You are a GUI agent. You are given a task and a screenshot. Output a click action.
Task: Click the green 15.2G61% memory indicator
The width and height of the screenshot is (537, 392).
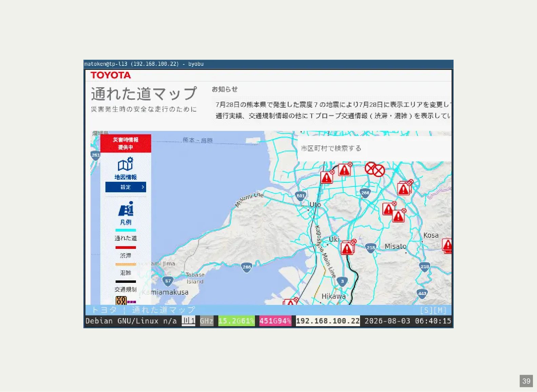[237, 321]
